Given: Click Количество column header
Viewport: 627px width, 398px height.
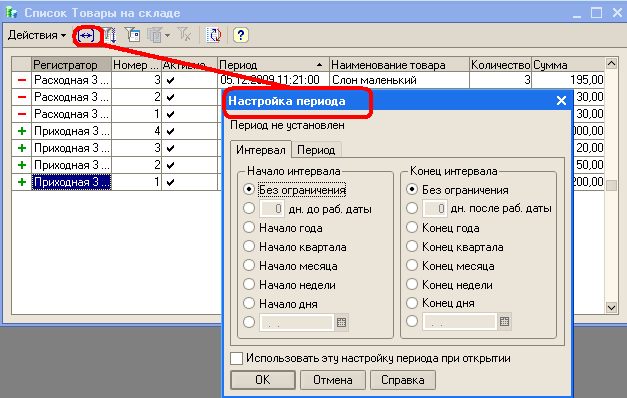Looking at the screenshot, I should 500,64.
